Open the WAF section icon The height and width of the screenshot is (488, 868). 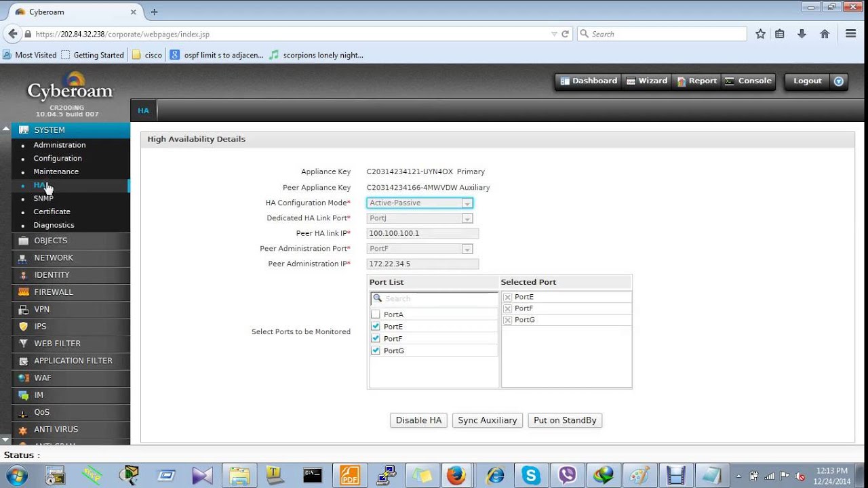pos(24,378)
